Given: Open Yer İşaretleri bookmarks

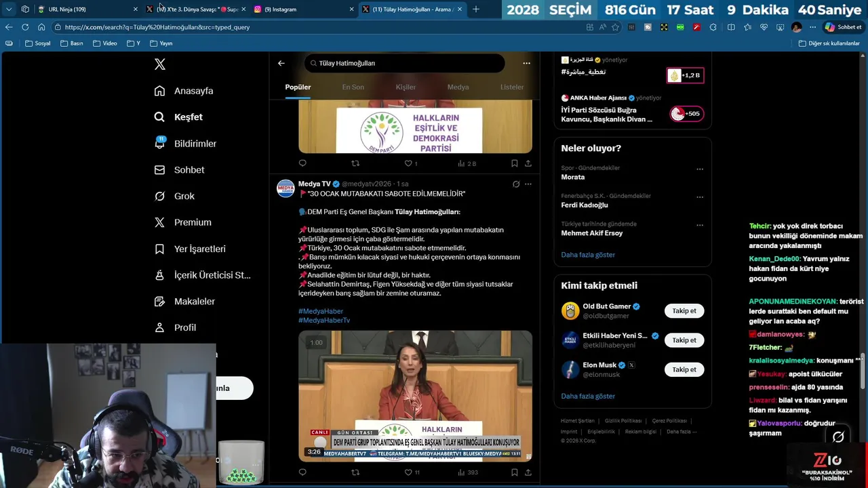Looking at the screenshot, I should point(190,249).
